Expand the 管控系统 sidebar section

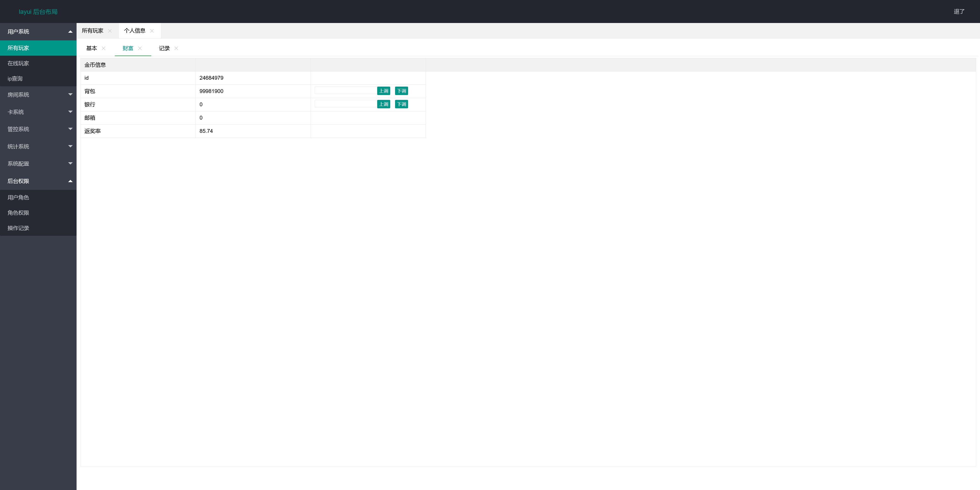click(38, 129)
